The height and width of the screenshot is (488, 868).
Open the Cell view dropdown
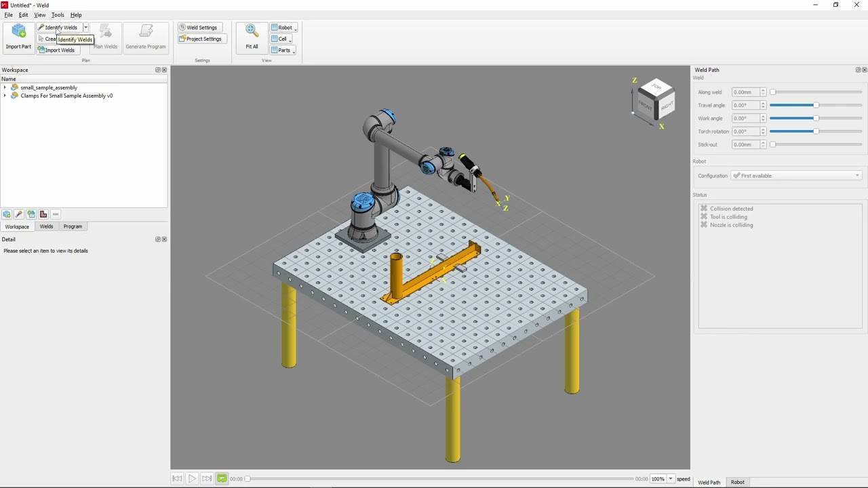(281, 39)
